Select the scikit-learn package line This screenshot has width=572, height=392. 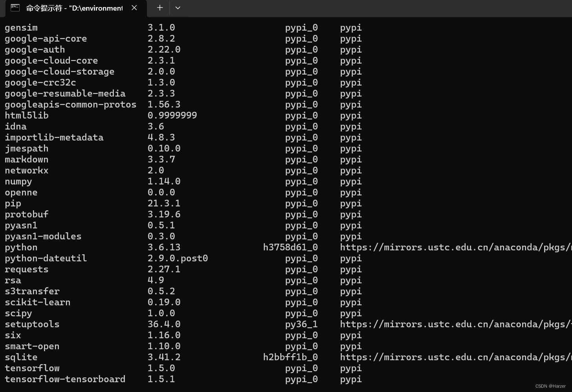pyautogui.click(x=37, y=302)
